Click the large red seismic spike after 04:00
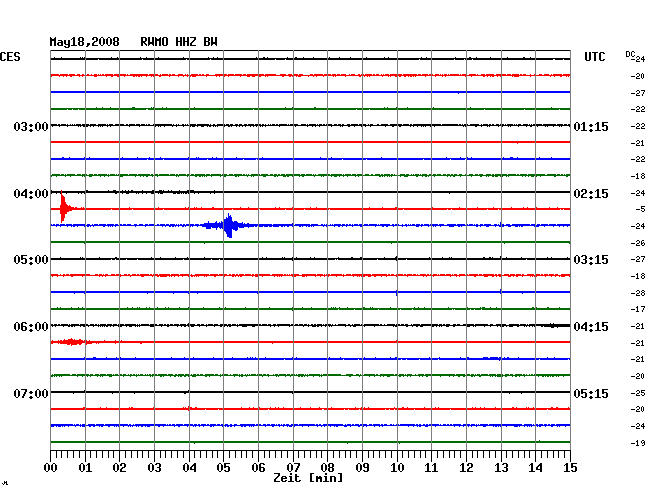 63,207
